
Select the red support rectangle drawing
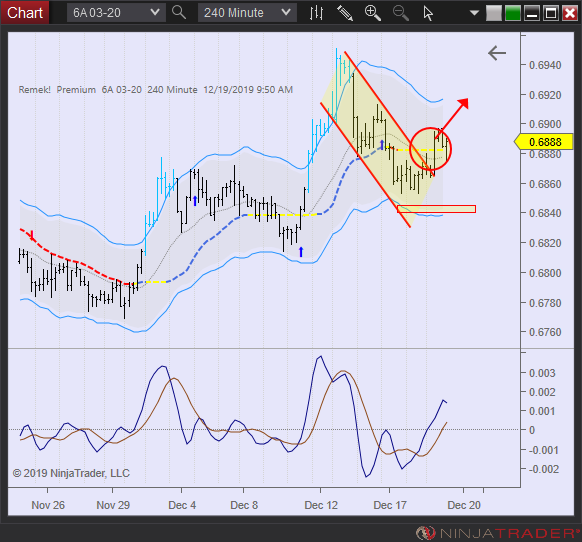pyautogui.click(x=436, y=209)
